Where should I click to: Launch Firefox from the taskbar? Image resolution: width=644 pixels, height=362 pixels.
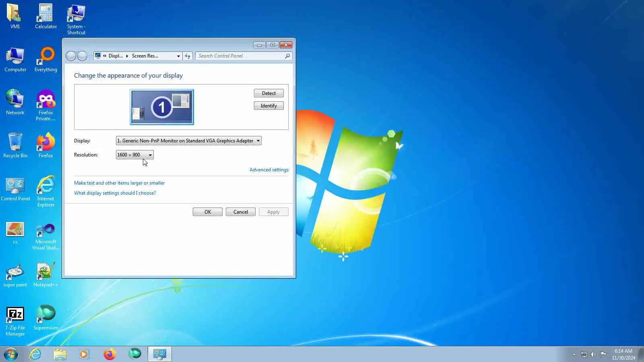[109, 354]
